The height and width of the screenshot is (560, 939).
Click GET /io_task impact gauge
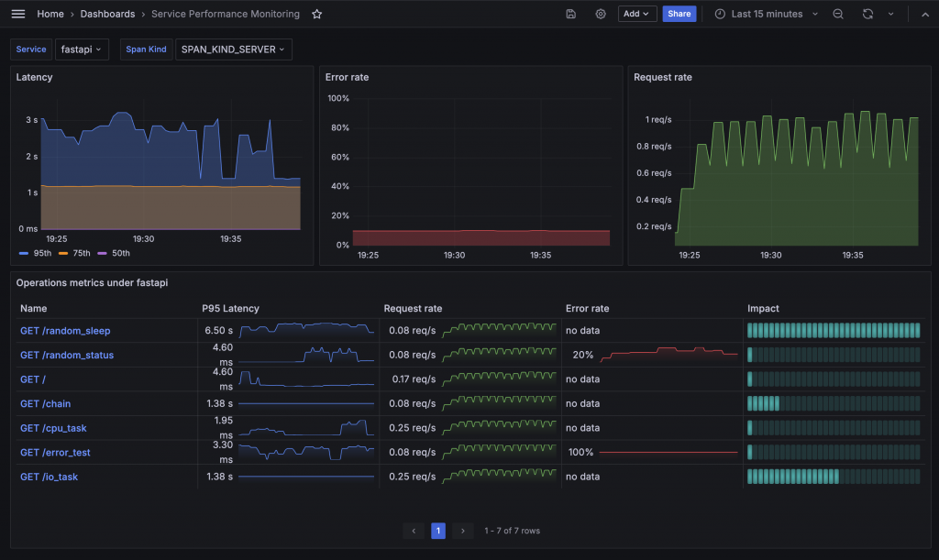(x=834, y=477)
